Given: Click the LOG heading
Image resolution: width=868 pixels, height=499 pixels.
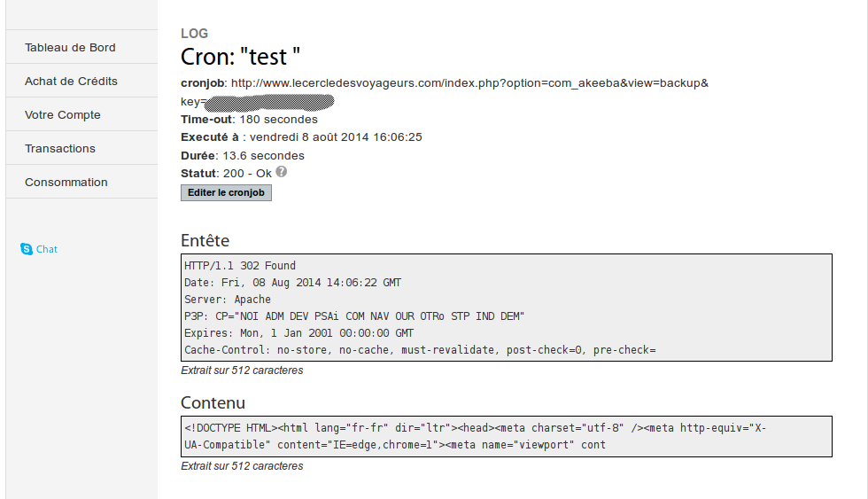Looking at the screenshot, I should pos(195,34).
